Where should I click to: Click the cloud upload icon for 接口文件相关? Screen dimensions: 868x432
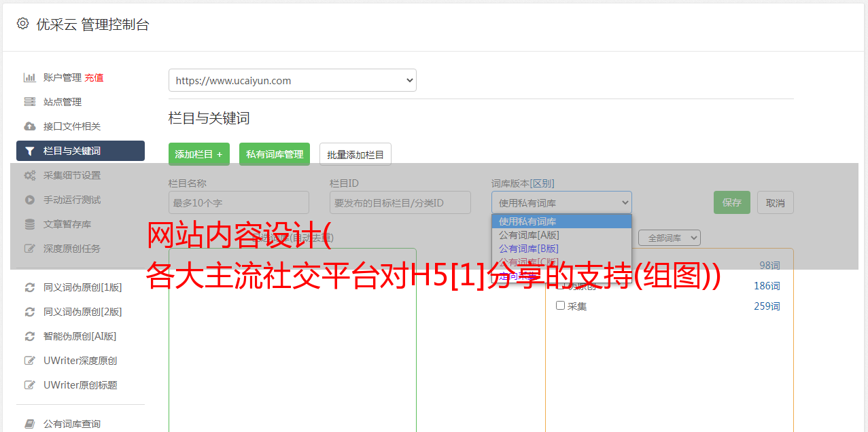point(30,126)
